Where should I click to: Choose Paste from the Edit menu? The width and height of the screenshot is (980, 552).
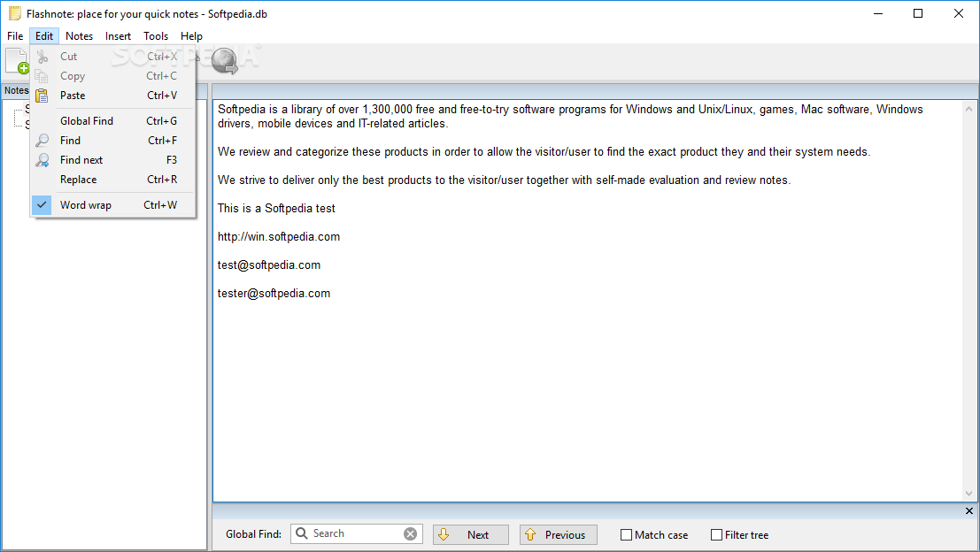click(113, 96)
